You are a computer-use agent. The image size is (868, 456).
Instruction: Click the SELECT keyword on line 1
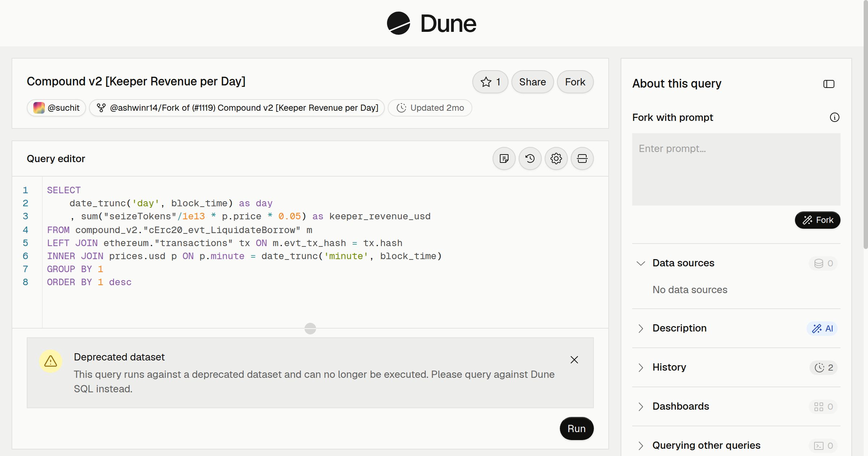coord(64,190)
